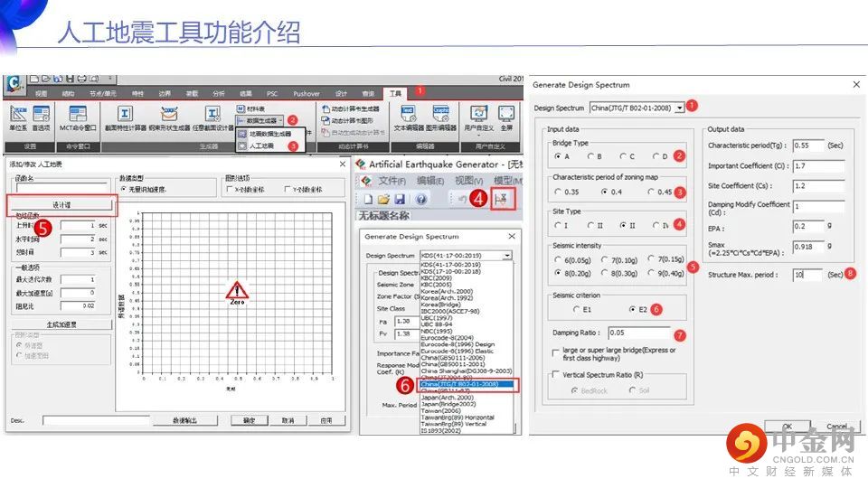Image resolution: width=868 pixels, height=488 pixels.
Task: Click the Structure Max. period field
Action: tap(807, 275)
